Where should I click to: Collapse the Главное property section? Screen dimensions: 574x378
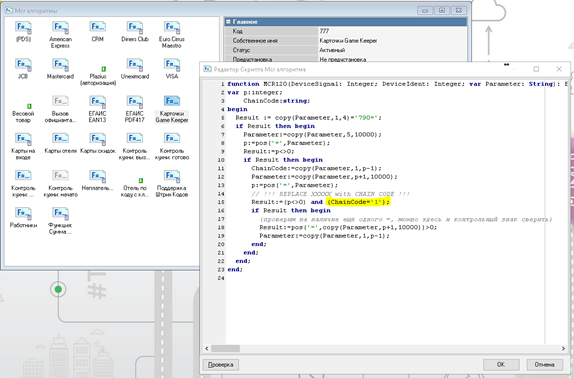228,22
